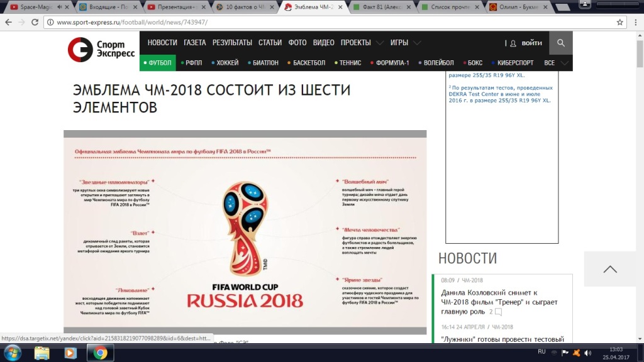The image size is (644, 362).
Task: Open the Chrome profile button
Action: click(x=585, y=4)
